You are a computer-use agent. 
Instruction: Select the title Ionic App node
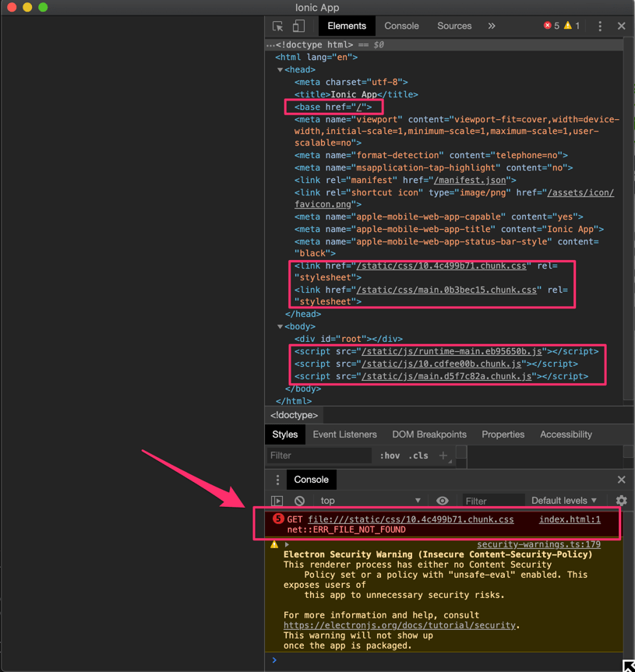(356, 94)
